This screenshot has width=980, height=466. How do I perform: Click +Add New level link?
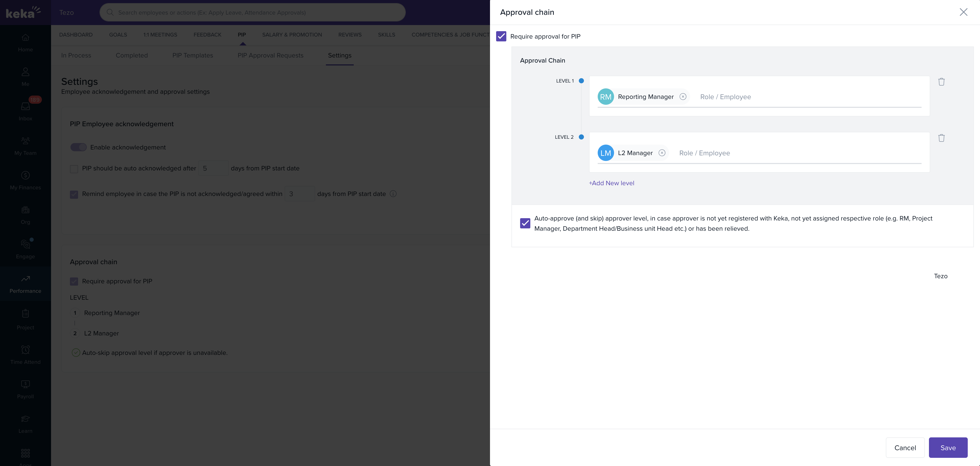point(611,183)
